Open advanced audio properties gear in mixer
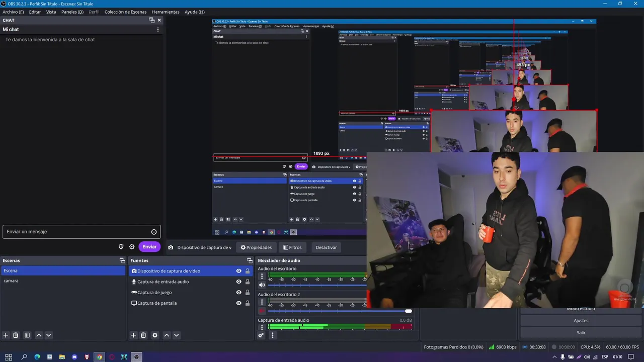The image size is (644, 362). (261, 335)
